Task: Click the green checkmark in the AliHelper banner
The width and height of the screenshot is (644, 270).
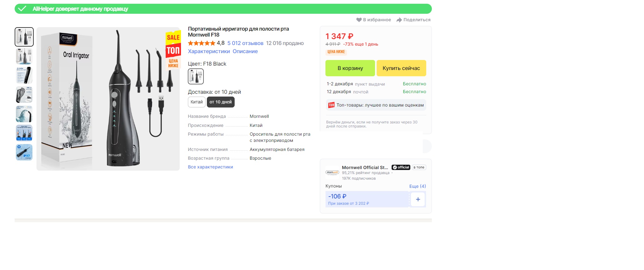Action: click(x=22, y=9)
